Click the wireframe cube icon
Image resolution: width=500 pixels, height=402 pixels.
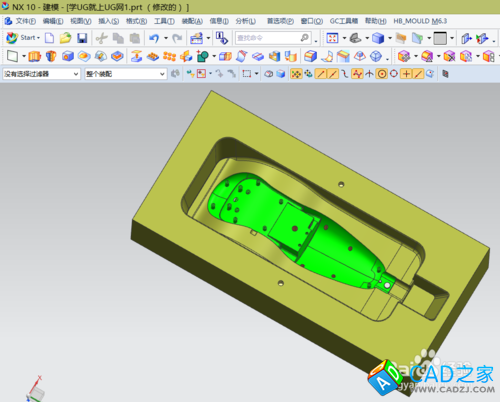coord(376,56)
